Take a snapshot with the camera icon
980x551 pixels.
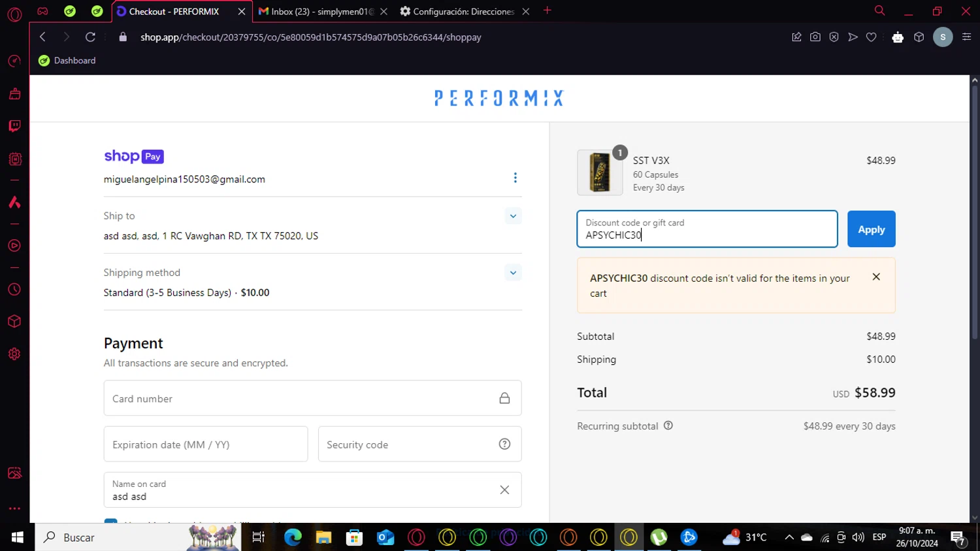coord(815,37)
